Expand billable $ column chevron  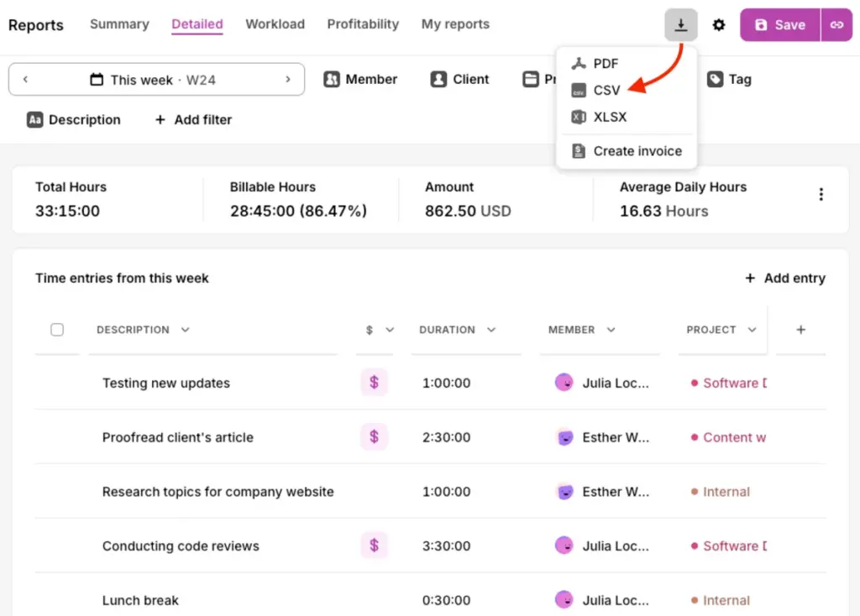[390, 329]
